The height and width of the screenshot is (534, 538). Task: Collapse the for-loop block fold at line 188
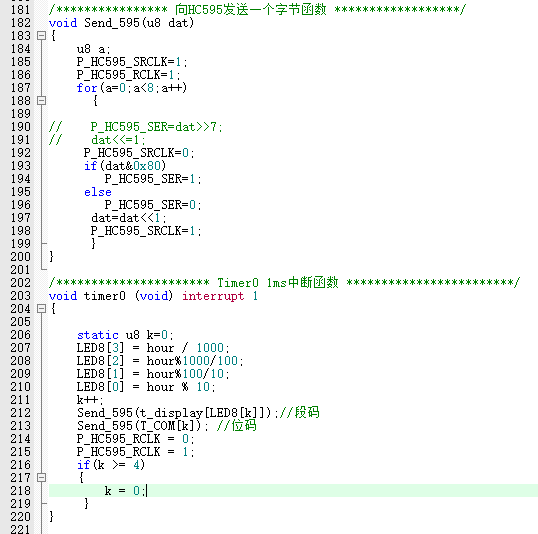pos(41,101)
